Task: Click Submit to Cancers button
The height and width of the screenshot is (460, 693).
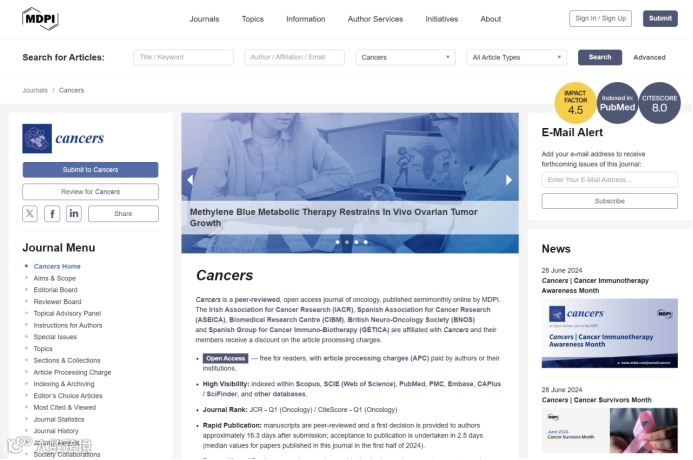Action: pyautogui.click(x=90, y=170)
